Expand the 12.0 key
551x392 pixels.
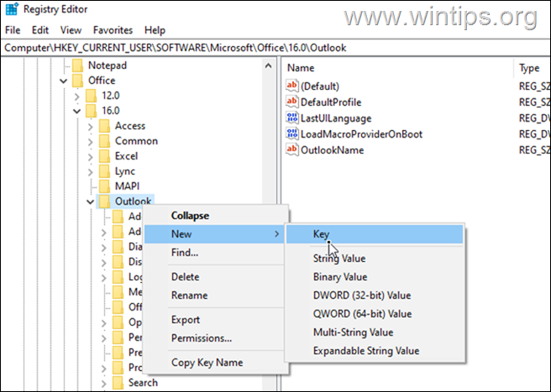pos(77,96)
